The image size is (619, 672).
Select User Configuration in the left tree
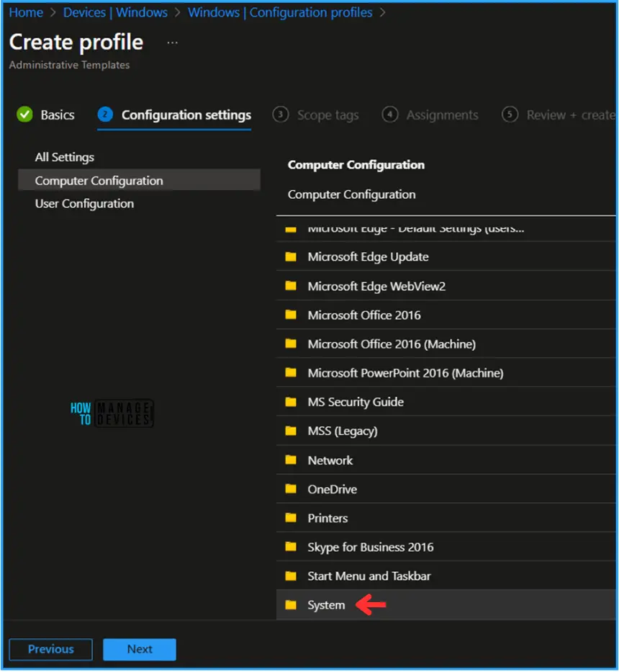tap(84, 204)
